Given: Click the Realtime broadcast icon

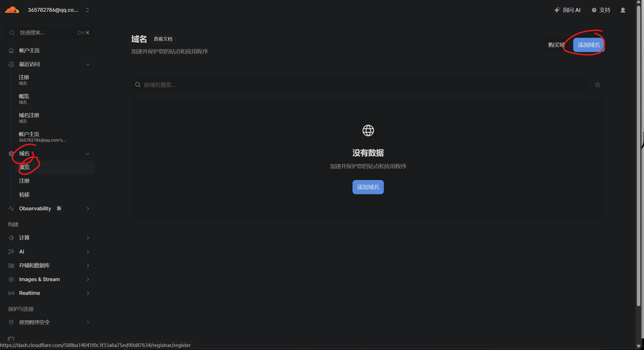Looking at the screenshot, I should click(11, 293).
